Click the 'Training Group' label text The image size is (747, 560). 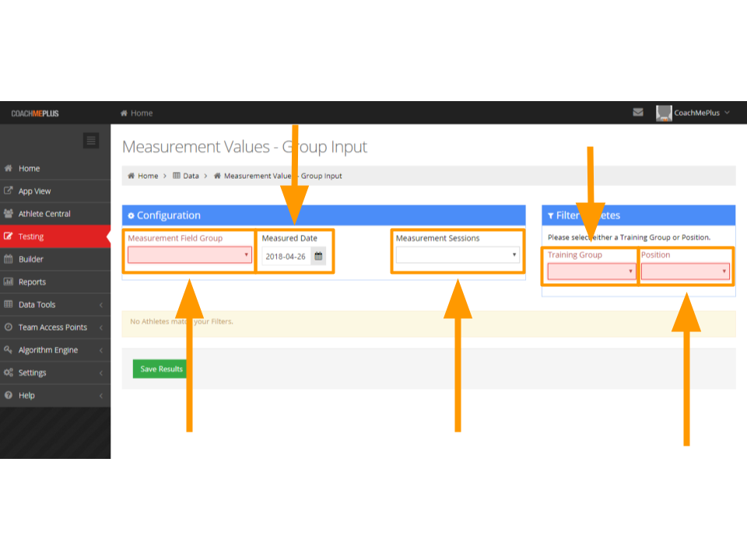pos(574,255)
